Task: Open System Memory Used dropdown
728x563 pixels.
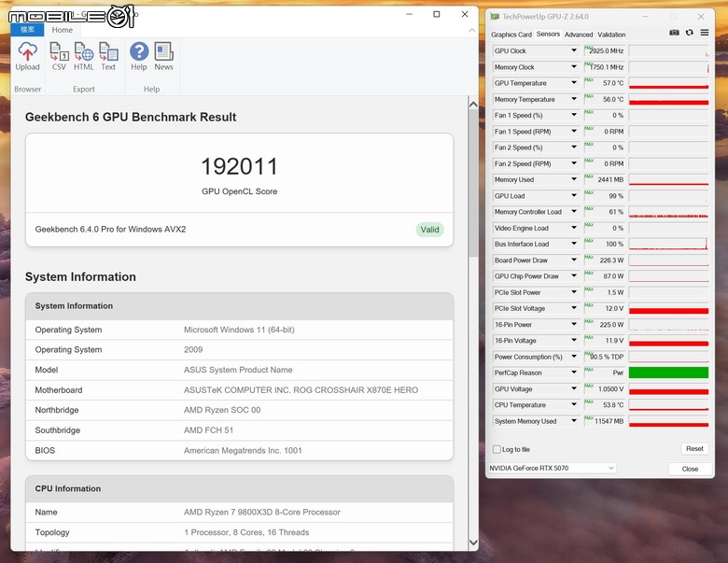Action: click(x=574, y=420)
